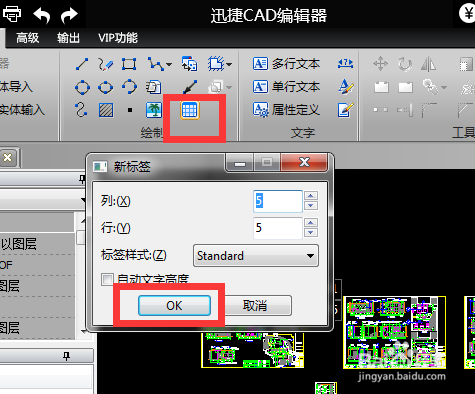Click the 多行文本 multi-line text tool
Viewport: 475px width, 394px height.
287,64
